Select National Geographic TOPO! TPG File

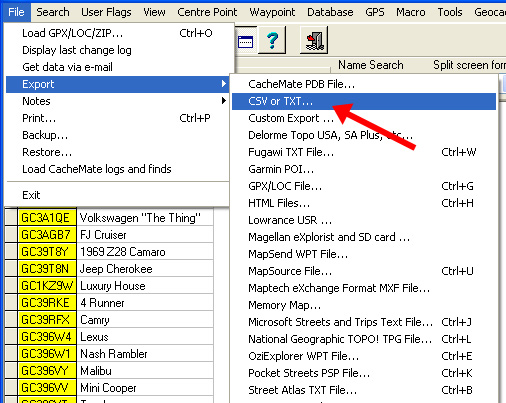364,339
